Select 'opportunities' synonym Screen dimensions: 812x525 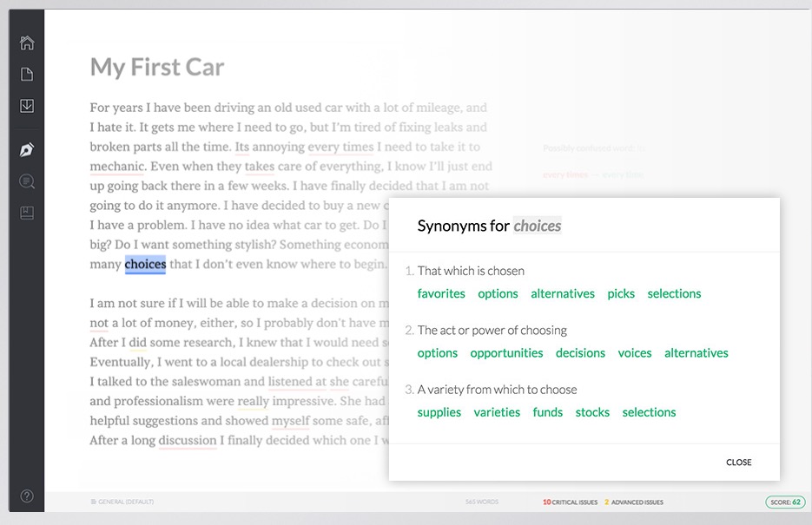click(506, 352)
